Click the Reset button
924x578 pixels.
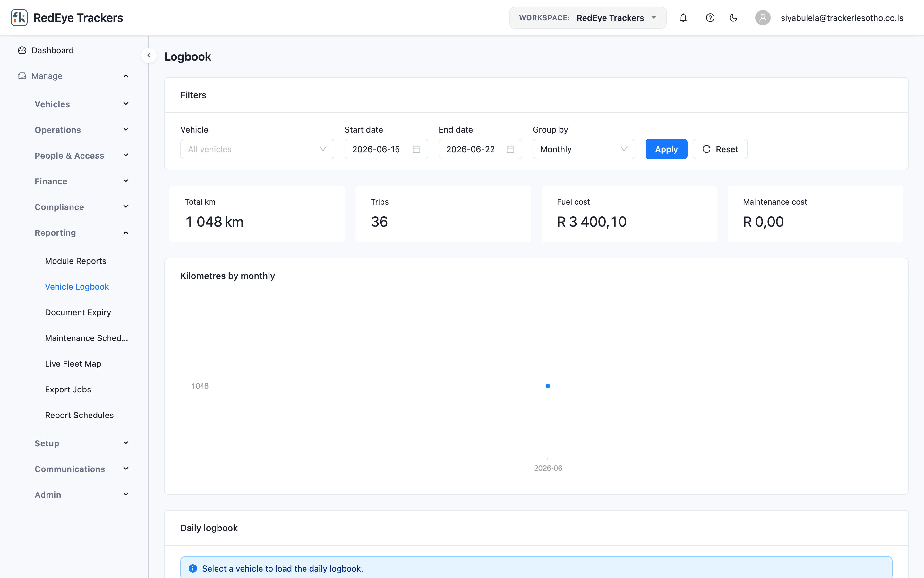coord(720,149)
